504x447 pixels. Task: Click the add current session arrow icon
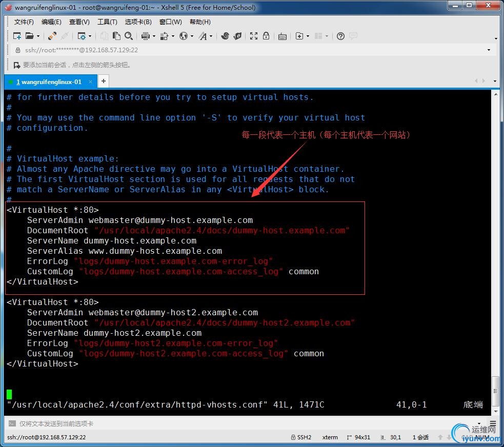17,65
